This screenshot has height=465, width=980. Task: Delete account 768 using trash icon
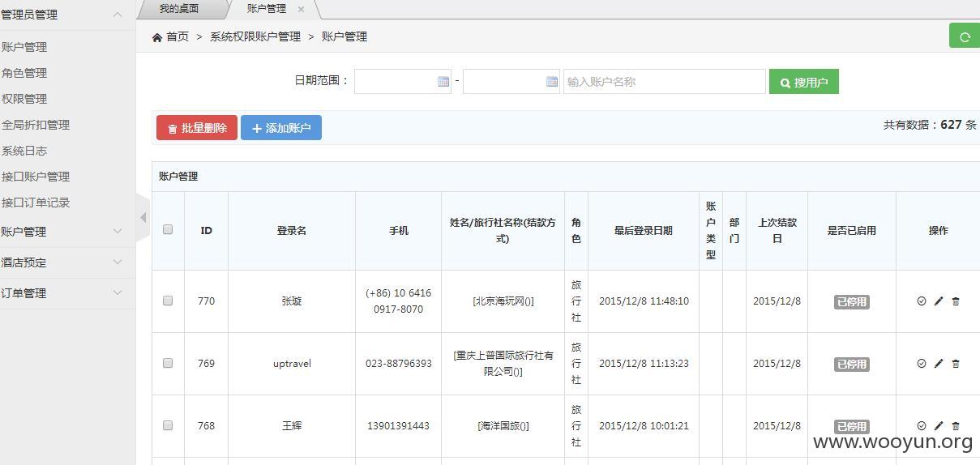(x=956, y=426)
